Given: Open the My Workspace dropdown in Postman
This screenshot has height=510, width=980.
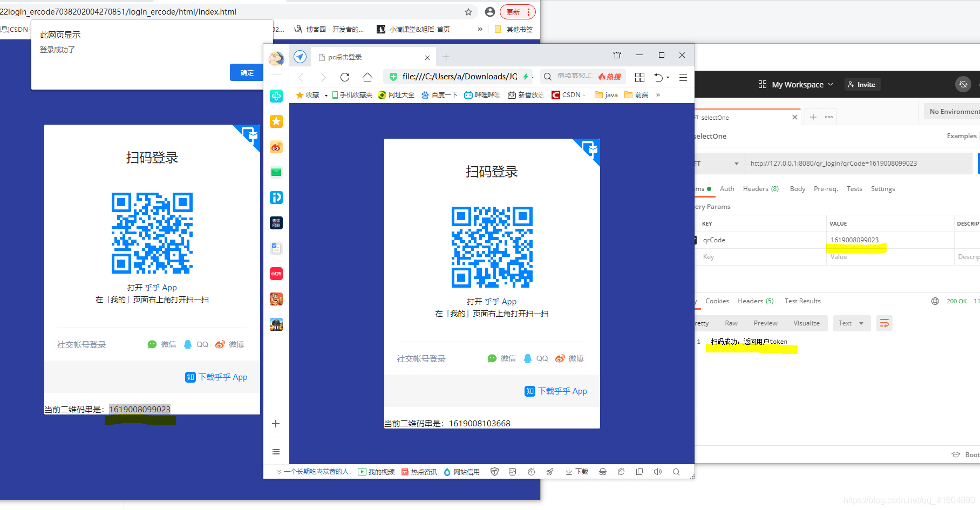Looking at the screenshot, I should click(x=799, y=84).
